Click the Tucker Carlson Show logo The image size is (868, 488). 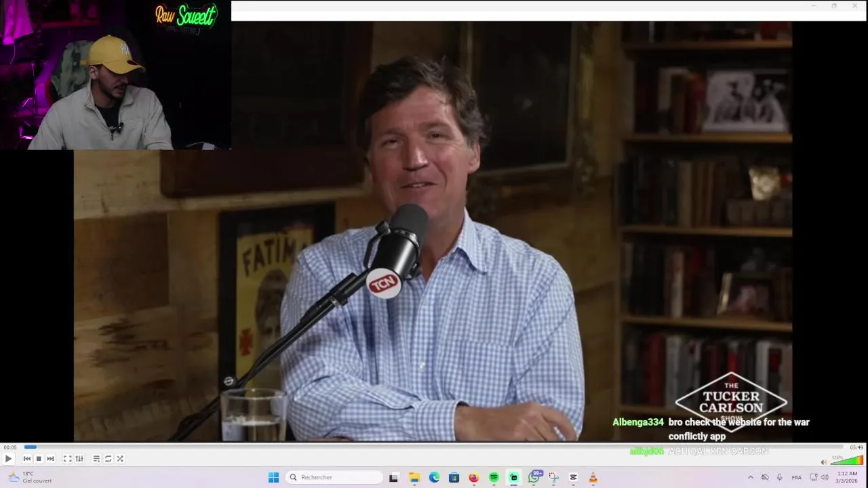click(x=731, y=401)
